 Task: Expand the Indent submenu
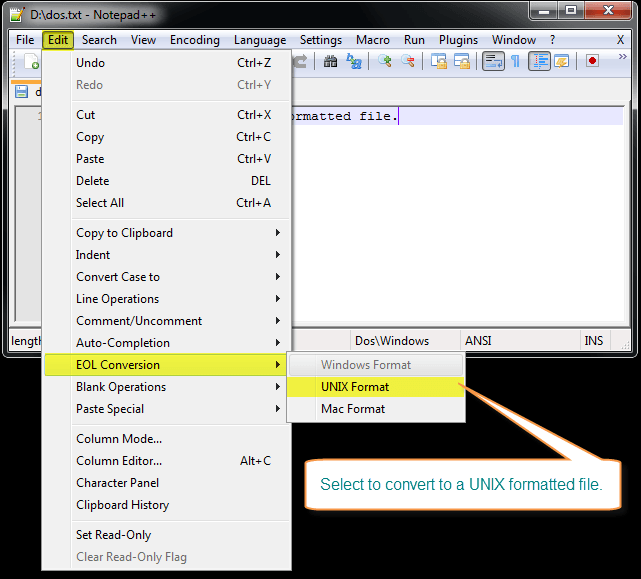[168, 255]
